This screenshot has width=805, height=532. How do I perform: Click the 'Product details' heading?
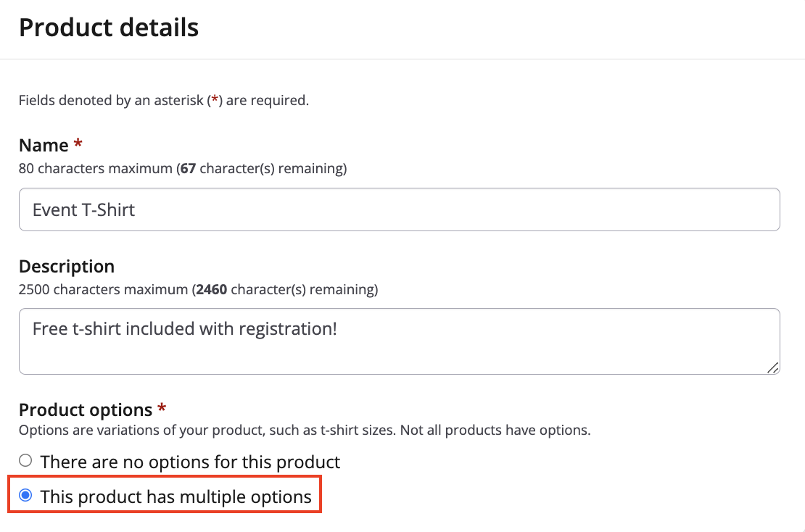[109, 28]
